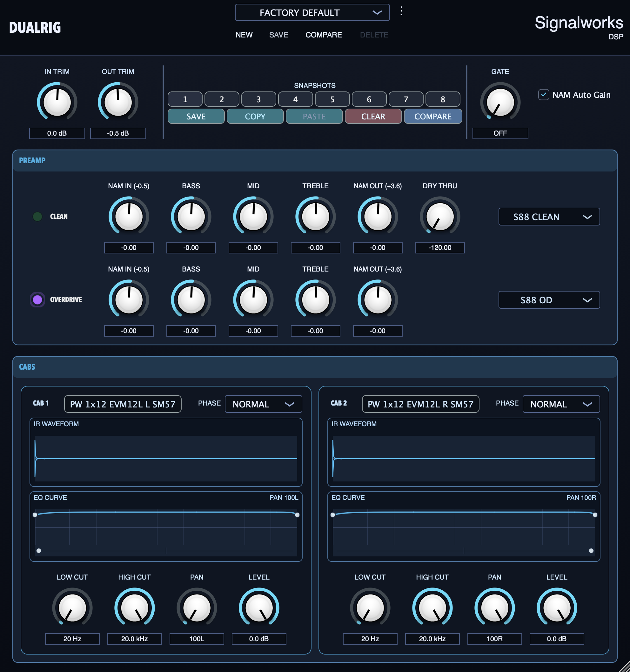Viewport: 630px width, 672px height.
Task: Open the Factory Default preset dropdown
Action: point(312,12)
